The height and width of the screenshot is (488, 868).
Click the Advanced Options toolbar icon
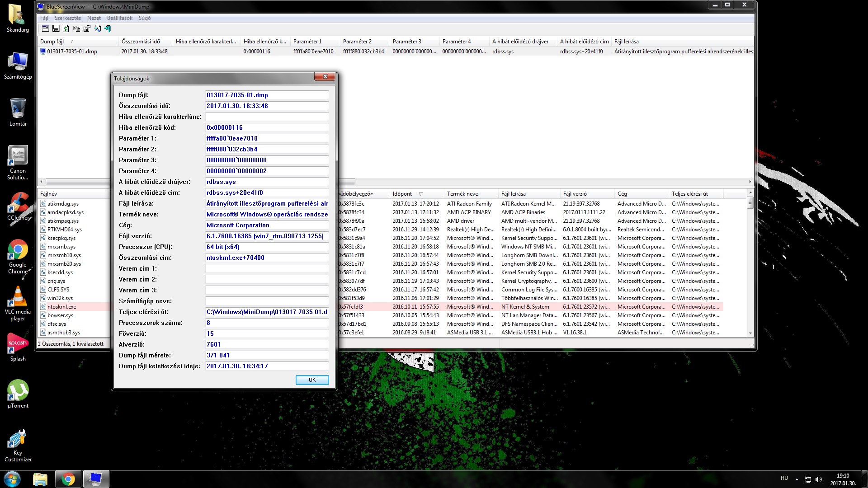pos(46,28)
